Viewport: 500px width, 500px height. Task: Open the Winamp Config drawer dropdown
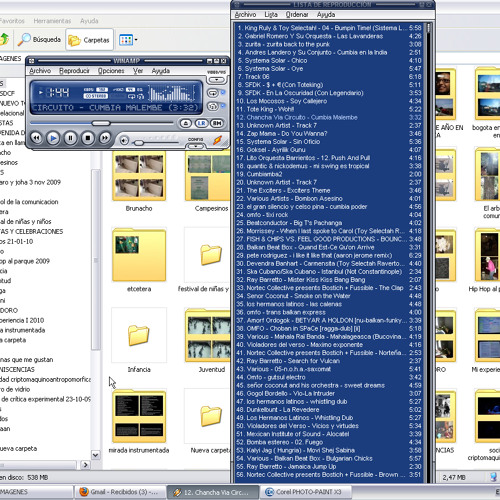pyautogui.click(x=196, y=146)
